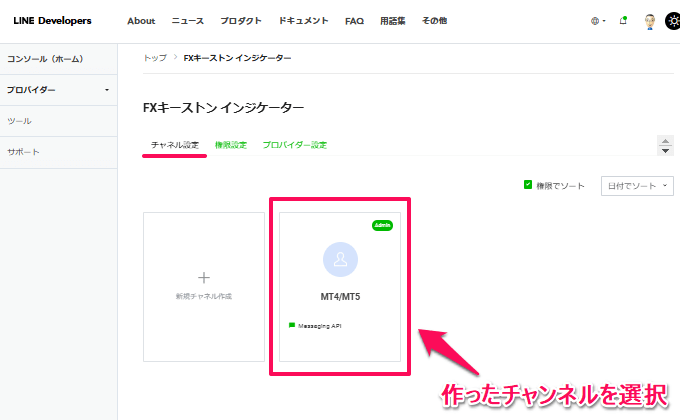
Task: Open the ニュース menu
Action: [x=187, y=21]
